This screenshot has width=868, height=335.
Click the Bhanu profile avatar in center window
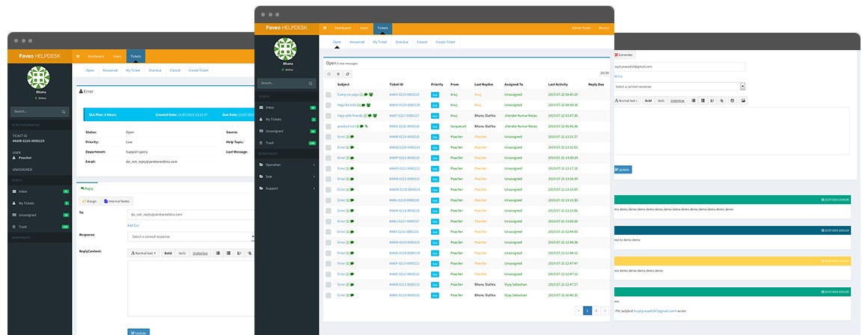coord(285,49)
